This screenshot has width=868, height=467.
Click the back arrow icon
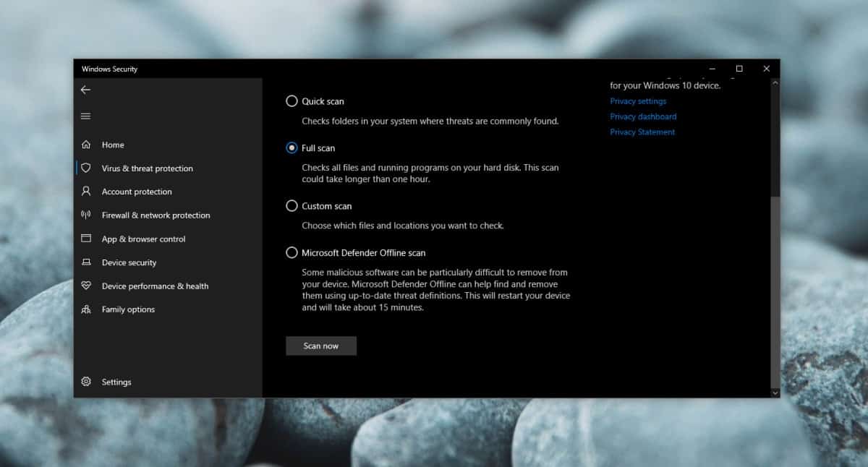[85, 90]
